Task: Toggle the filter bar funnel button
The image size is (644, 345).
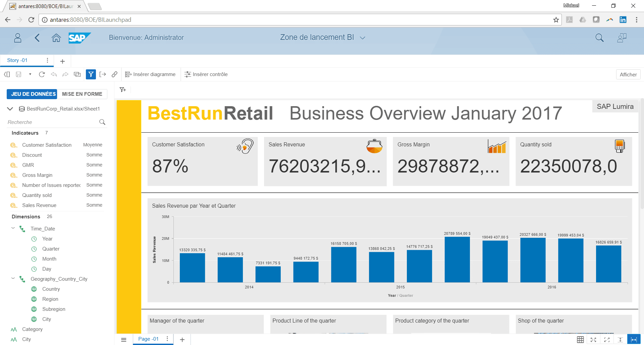Action: coord(91,74)
